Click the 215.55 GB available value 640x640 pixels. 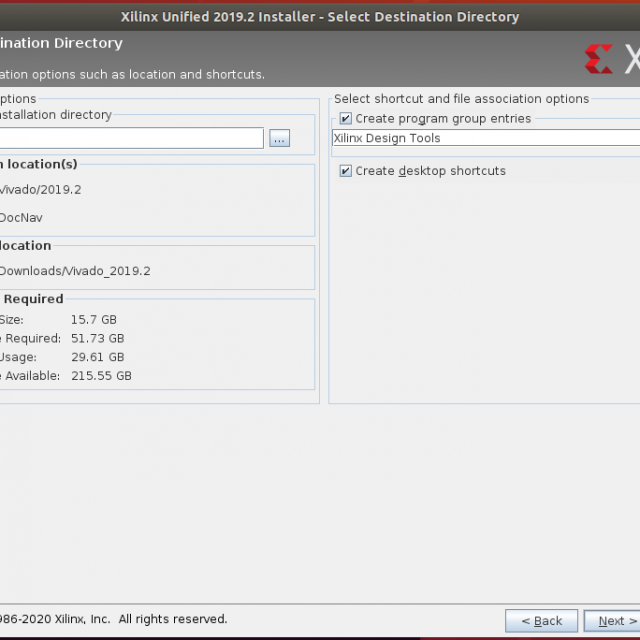click(x=101, y=376)
